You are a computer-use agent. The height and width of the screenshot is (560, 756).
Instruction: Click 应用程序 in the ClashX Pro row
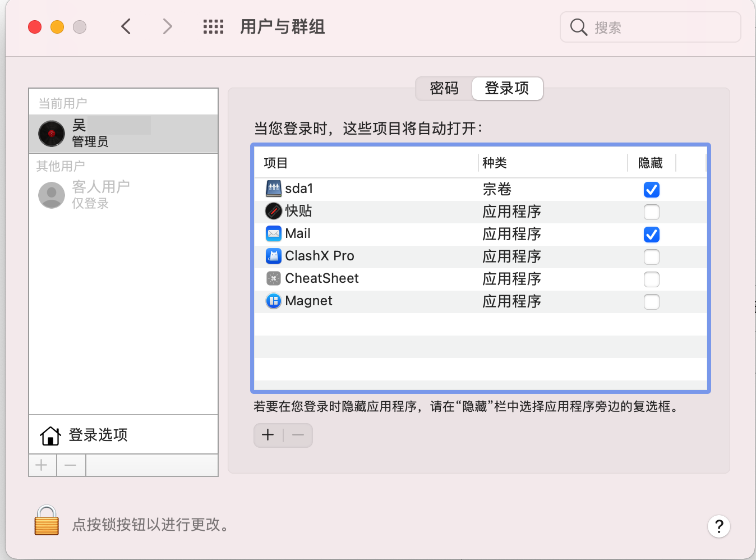click(x=511, y=257)
